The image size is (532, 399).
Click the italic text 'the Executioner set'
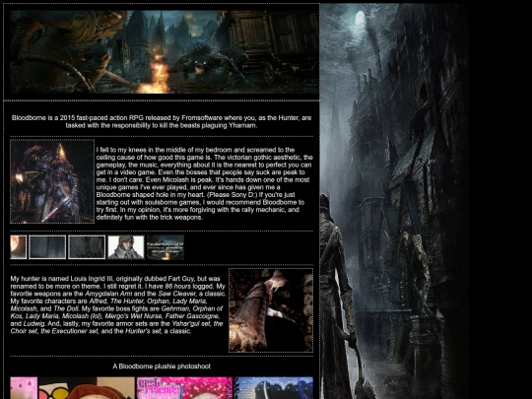coord(69,331)
